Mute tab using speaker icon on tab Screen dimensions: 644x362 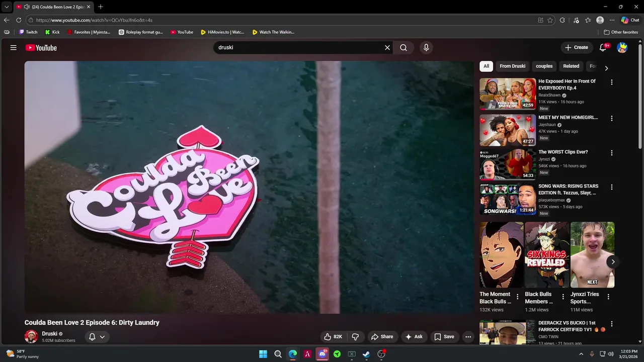[x=26, y=7]
